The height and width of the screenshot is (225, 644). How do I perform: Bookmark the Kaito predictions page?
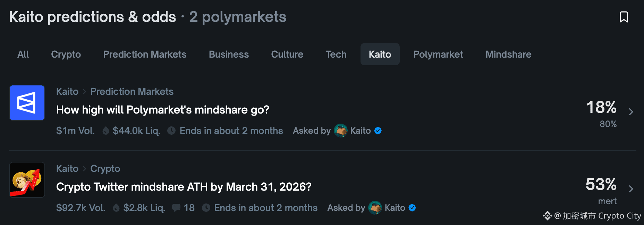click(624, 17)
